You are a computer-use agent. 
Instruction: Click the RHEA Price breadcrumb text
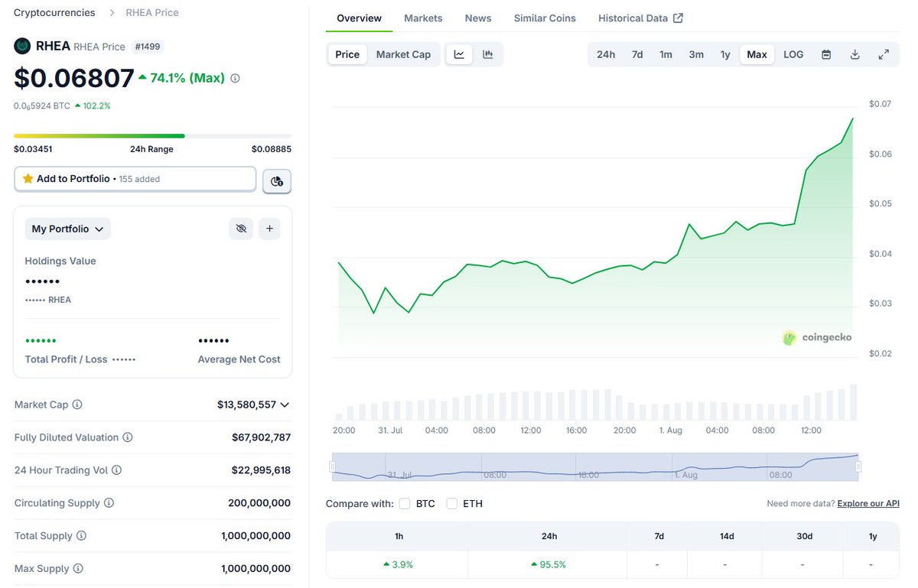(x=152, y=12)
